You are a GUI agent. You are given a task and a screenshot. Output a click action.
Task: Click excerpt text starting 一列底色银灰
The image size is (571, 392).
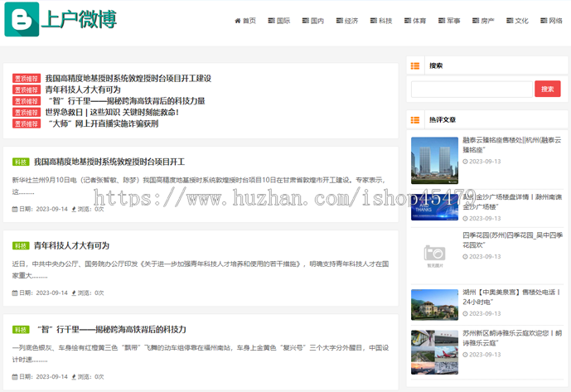click(x=201, y=353)
